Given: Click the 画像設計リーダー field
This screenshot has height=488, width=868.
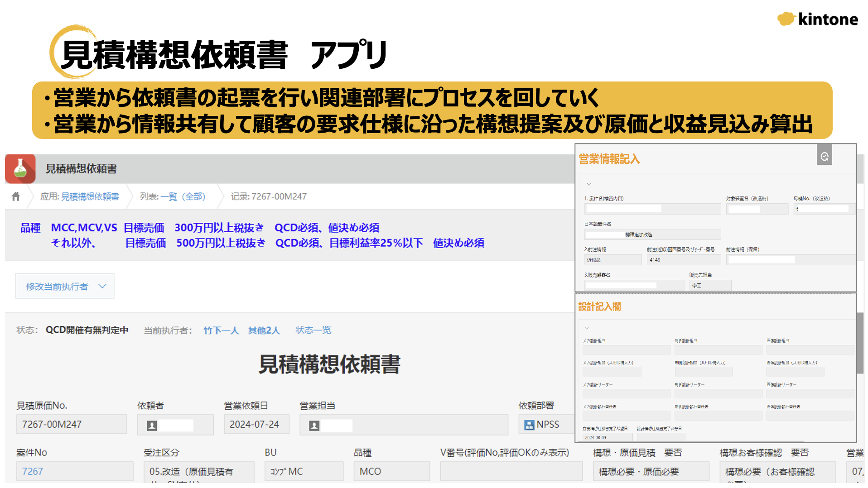Looking at the screenshot, I should click(x=810, y=393).
